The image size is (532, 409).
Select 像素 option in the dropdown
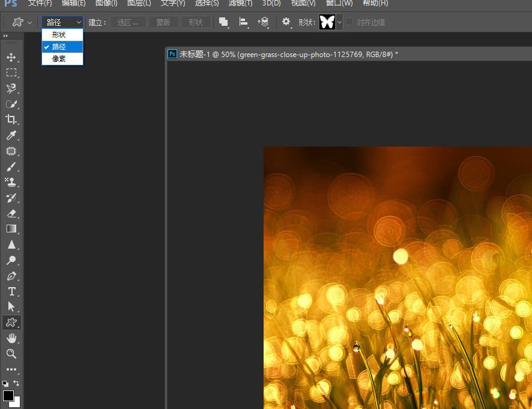point(59,58)
